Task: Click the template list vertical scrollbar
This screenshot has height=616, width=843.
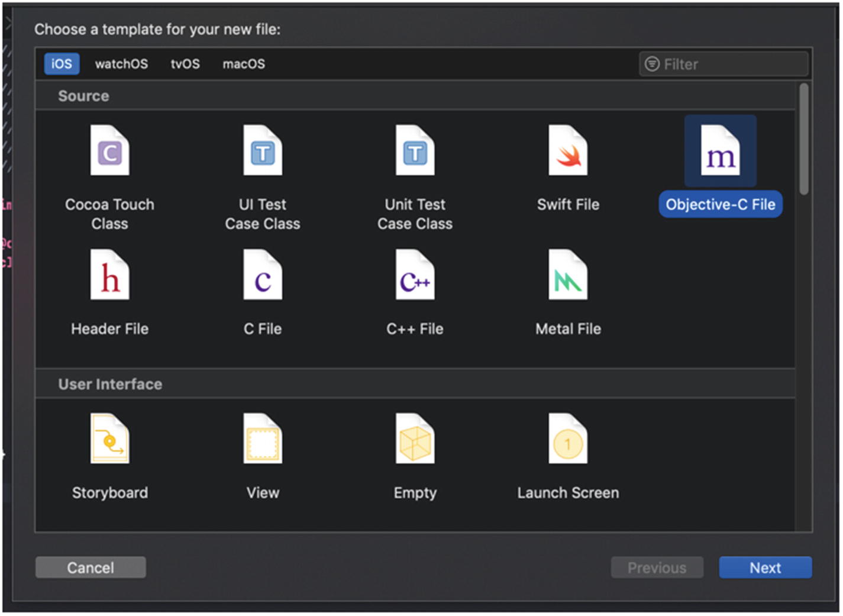Action: point(803,139)
